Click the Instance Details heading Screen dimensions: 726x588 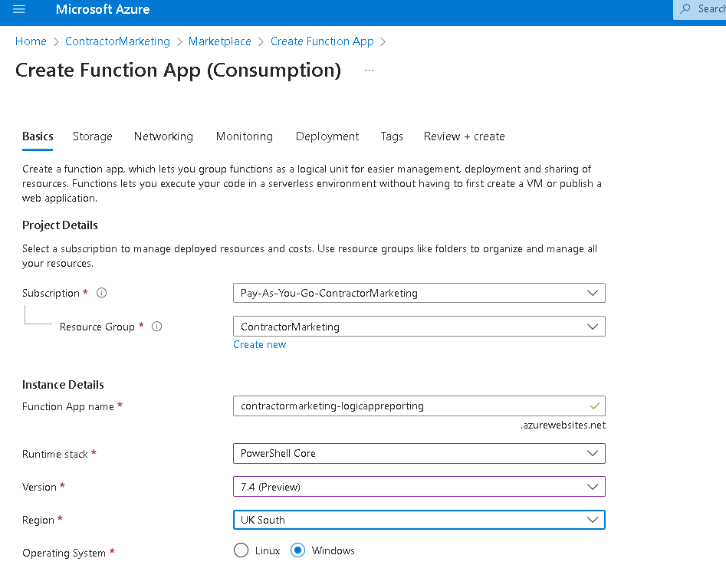coord(63,385)
